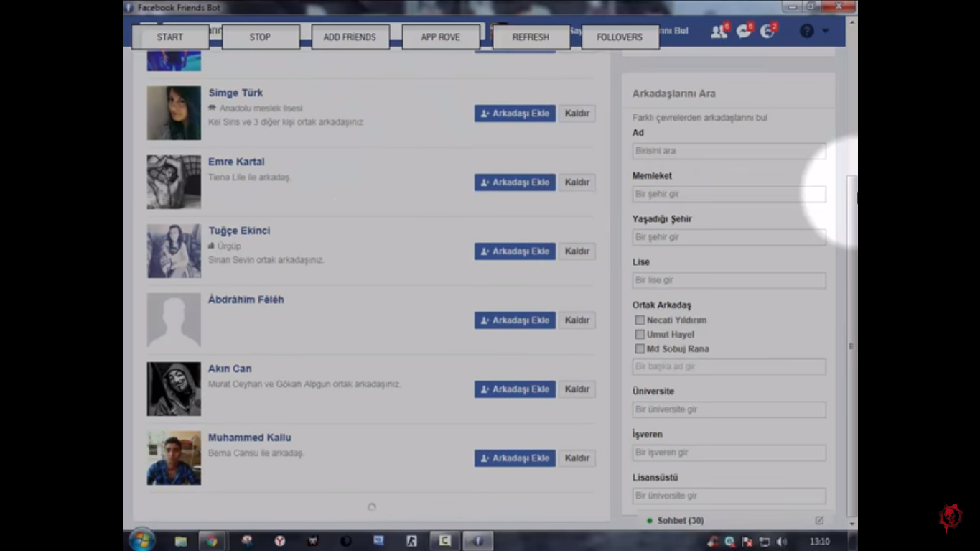980x551 pixels.
Task: Open Tuğçe Ekinci profile name link
Action: pyautogui.click(x=239, y=231)
